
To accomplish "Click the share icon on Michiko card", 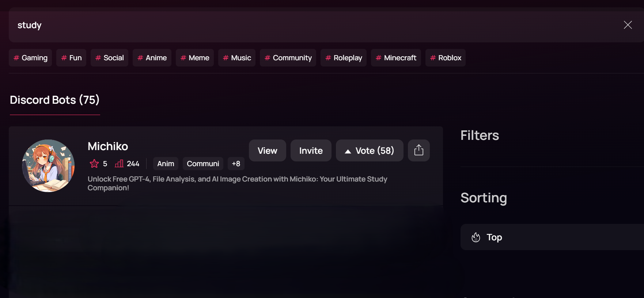I will pyautogui.click(x=418, y=150).
